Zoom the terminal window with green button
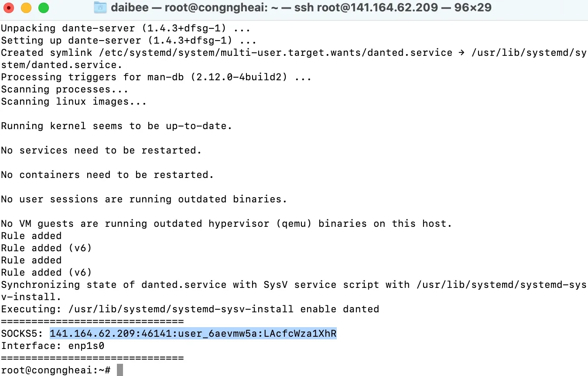The width and height of the screenshot is (588, 376). click(44, 8)
